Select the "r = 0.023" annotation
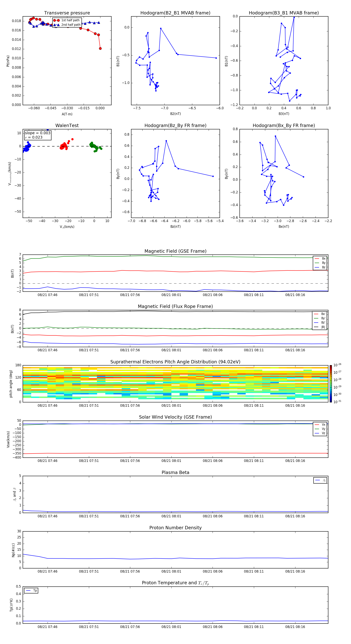The width and height of the screenshot is (351, 644). [34, 137]
